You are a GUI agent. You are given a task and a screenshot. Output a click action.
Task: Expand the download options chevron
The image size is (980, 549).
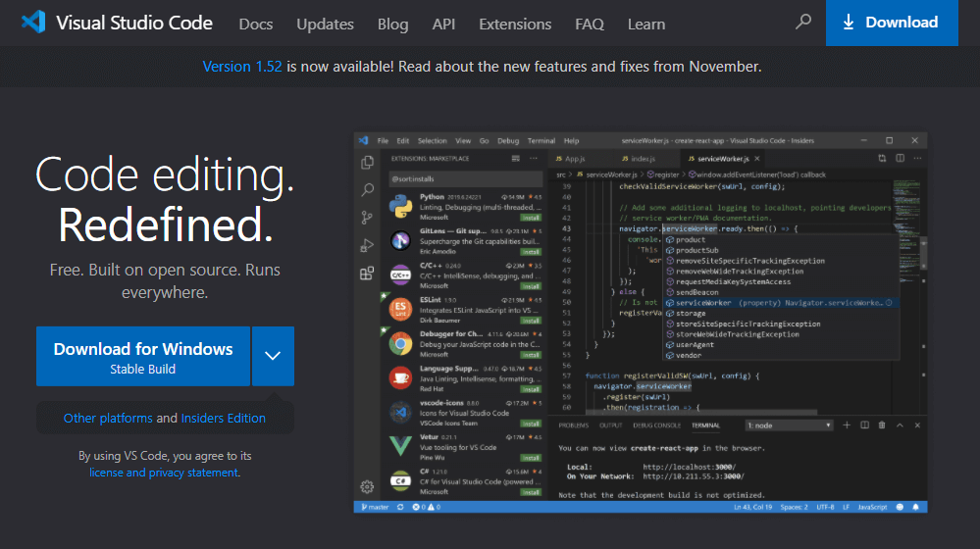[273, 356]
